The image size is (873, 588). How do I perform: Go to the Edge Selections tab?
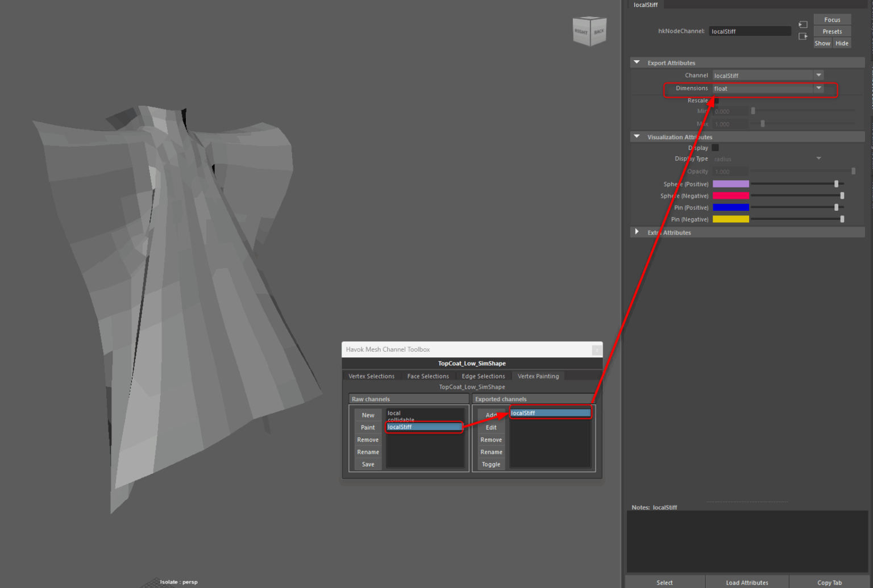click(483, 376)
